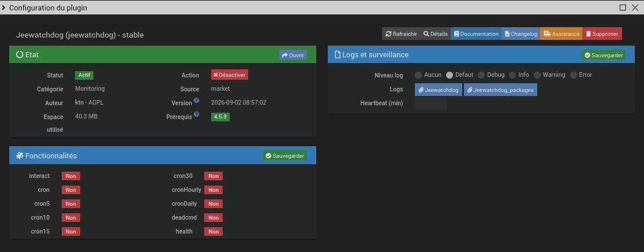The height and width of the screenshot is (252, 644).
Task: Toggle the cron Non badge
Action: (x=71, y=190)
